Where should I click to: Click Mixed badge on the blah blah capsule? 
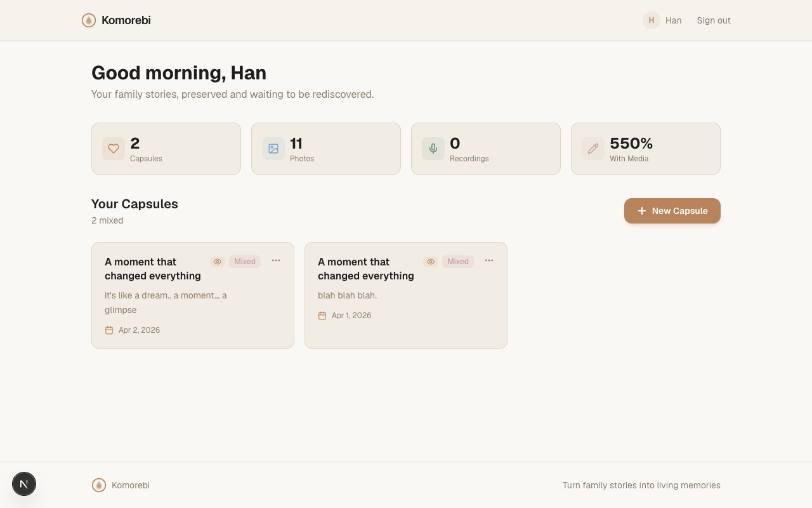tap(458, 262)
